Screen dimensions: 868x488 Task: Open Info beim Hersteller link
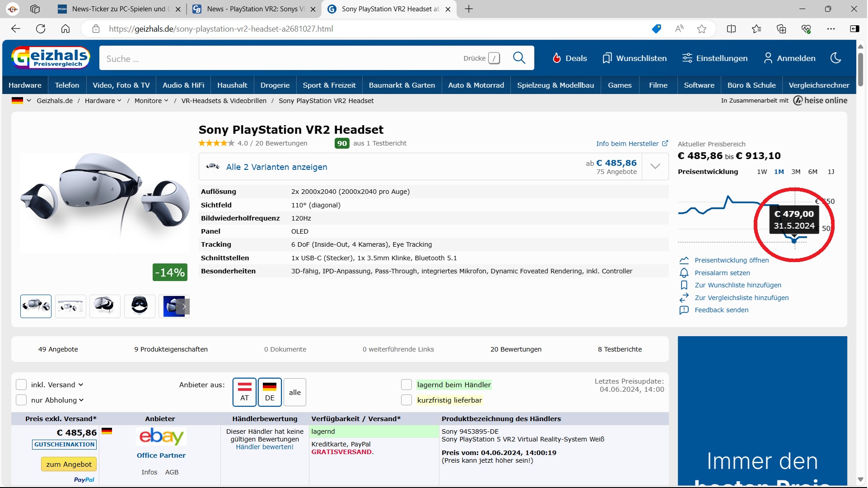click(632, 144)
